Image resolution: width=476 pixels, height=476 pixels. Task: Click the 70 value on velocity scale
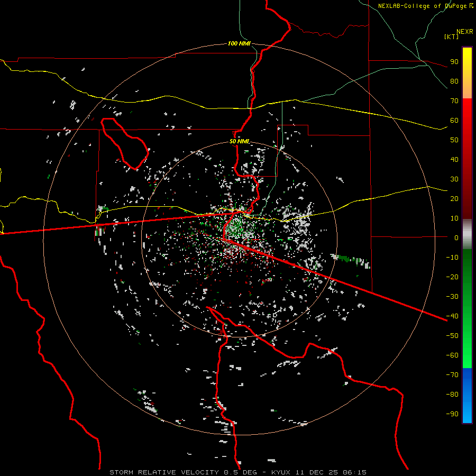click(454, 101)
